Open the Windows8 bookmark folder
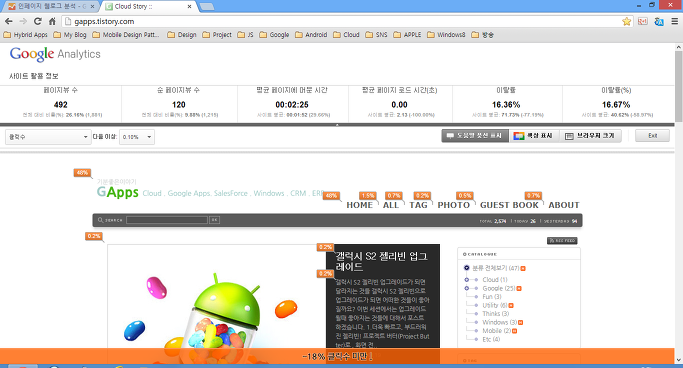The width and height of the screenshot is (683, 368). tap(446, 34)
